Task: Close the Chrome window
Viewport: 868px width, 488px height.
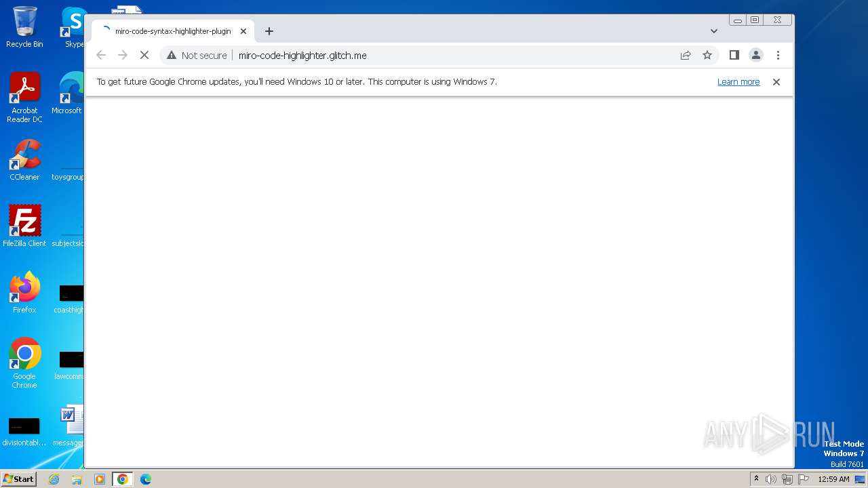Action: point(778,20)
